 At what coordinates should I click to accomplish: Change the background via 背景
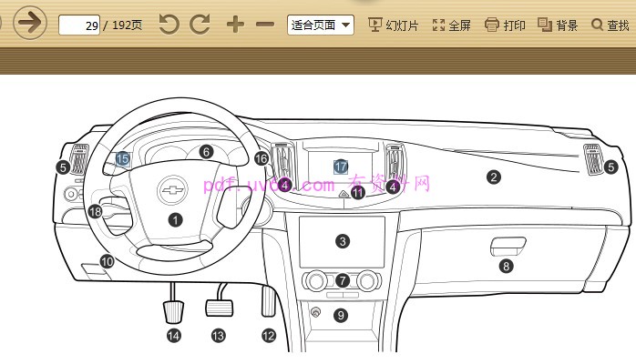coord(558,25)
